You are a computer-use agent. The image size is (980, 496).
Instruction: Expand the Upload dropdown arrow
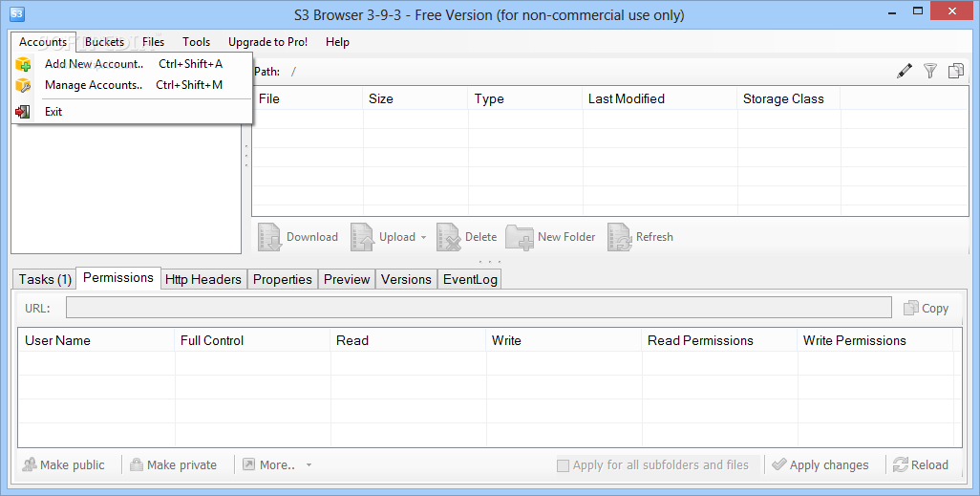pos(423,238)
